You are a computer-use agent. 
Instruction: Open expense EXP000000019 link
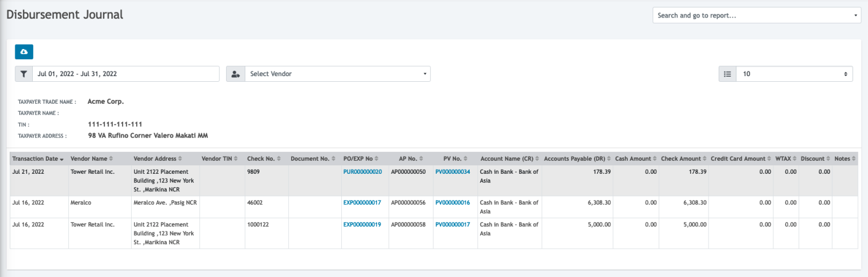click(362, 225)
